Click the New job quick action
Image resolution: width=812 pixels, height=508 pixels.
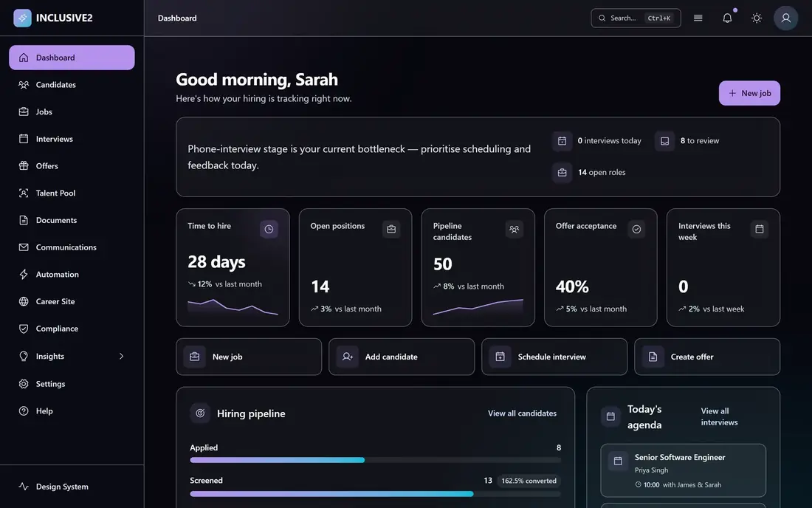pos(249,357)
